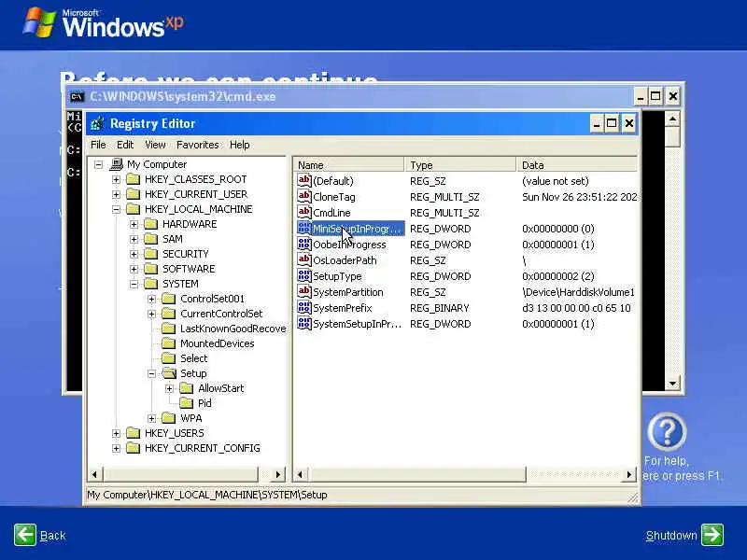Click the cmd.exe window title icon
This screenshot has width=747, height=560.
click(x=77, y=97)
